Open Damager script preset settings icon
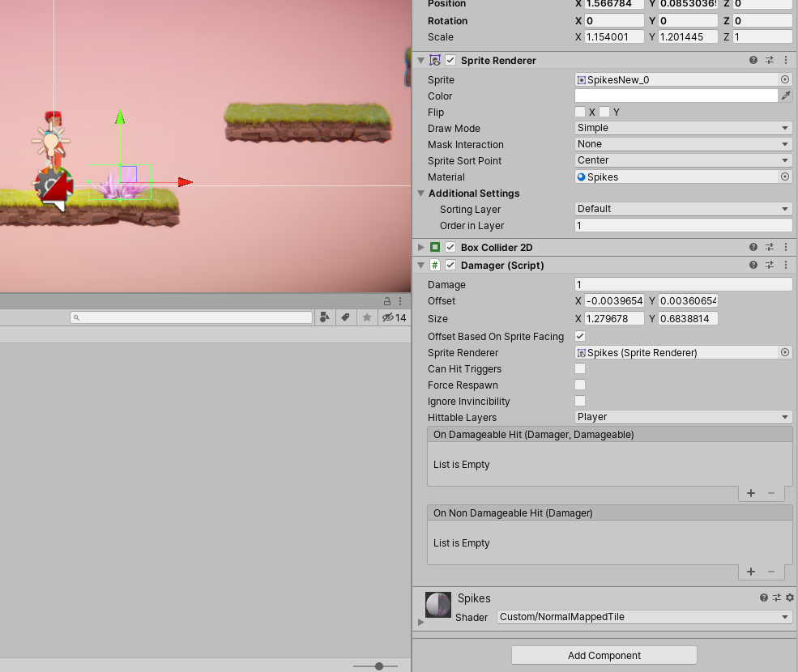This screenshot has height=672, width=798. pos(770,266)
